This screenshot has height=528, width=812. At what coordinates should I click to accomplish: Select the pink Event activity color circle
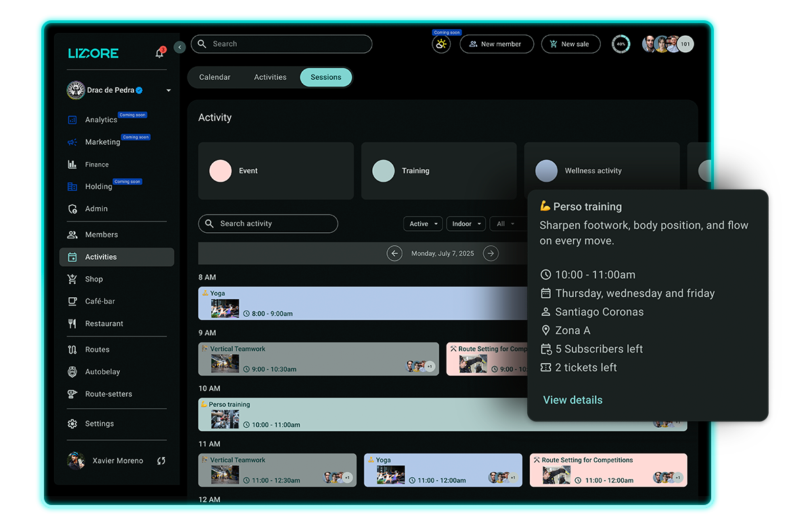(x=221, y=171)
